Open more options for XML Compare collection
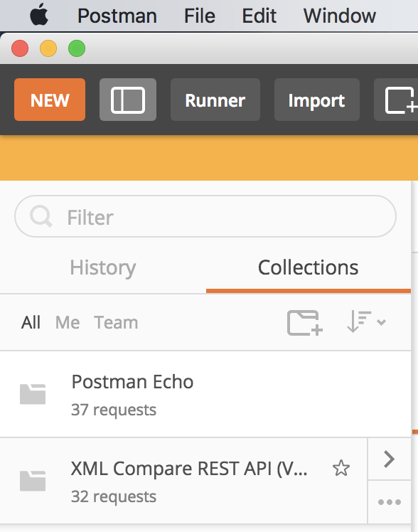418x532 pixels. (389, 502)
